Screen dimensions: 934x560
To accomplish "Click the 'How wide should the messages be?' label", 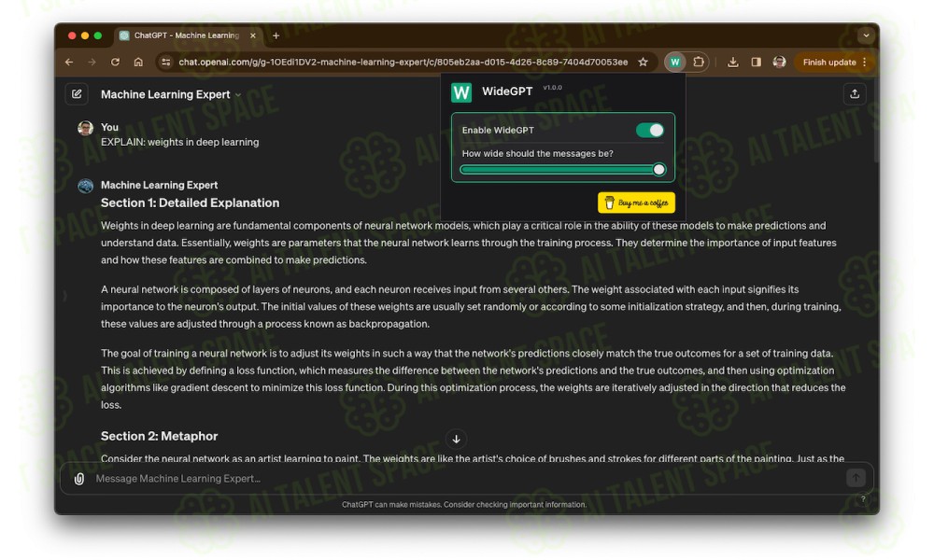I will coord(537,154).
